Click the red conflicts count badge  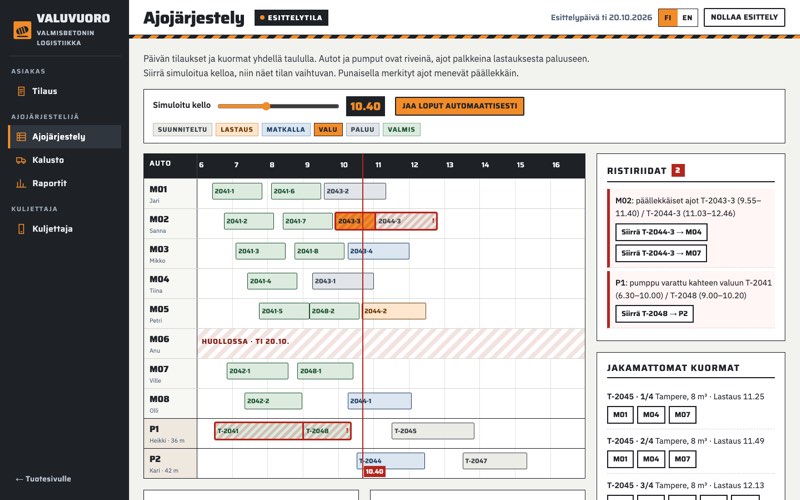[x=678, y=170]
